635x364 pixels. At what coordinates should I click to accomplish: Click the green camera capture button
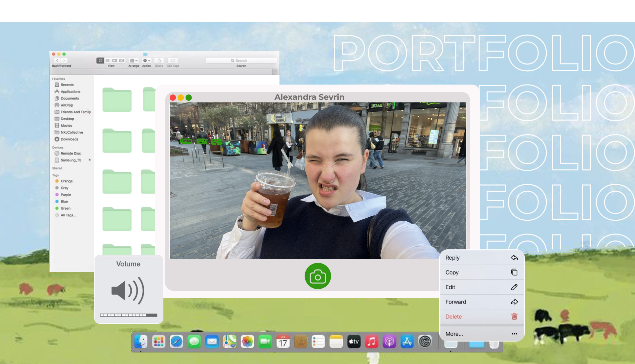point(317,276)
